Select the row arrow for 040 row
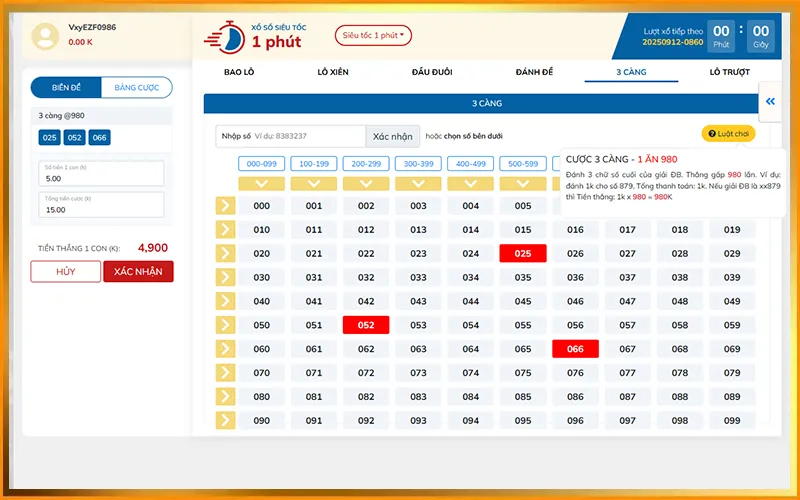This screenshot has width=800, height=500. (225, 301)
